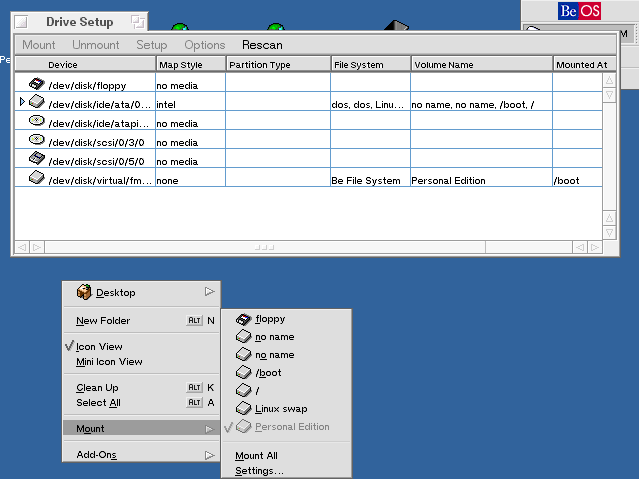The image size is (640, 480).
Task: Open the Rescan menu
Action: [262, 45]
